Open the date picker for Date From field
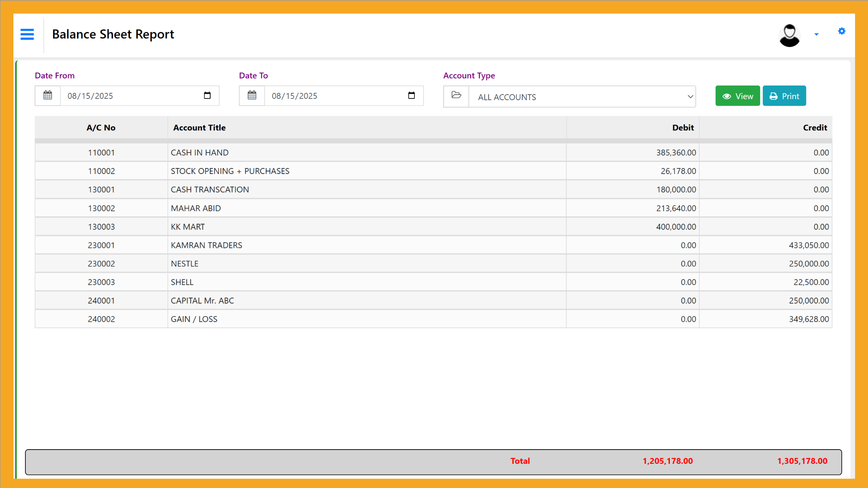The image size is (868, 488). point(208,95)
